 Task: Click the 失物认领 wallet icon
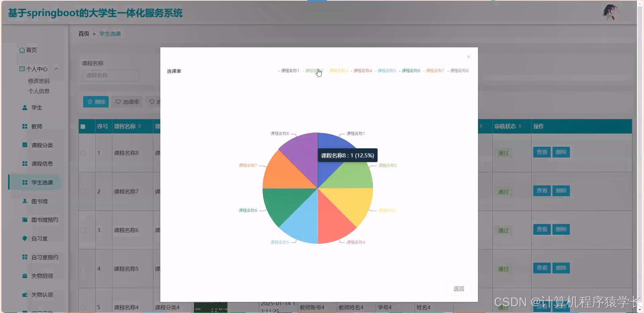25,295
